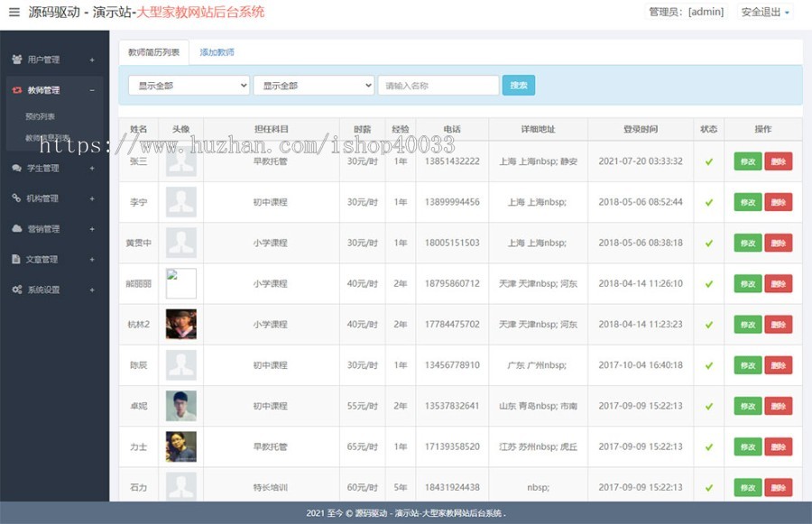812x524 pixels.
Task: Click the red 删除 button for 黄贯中
Action: pos(778,244)
